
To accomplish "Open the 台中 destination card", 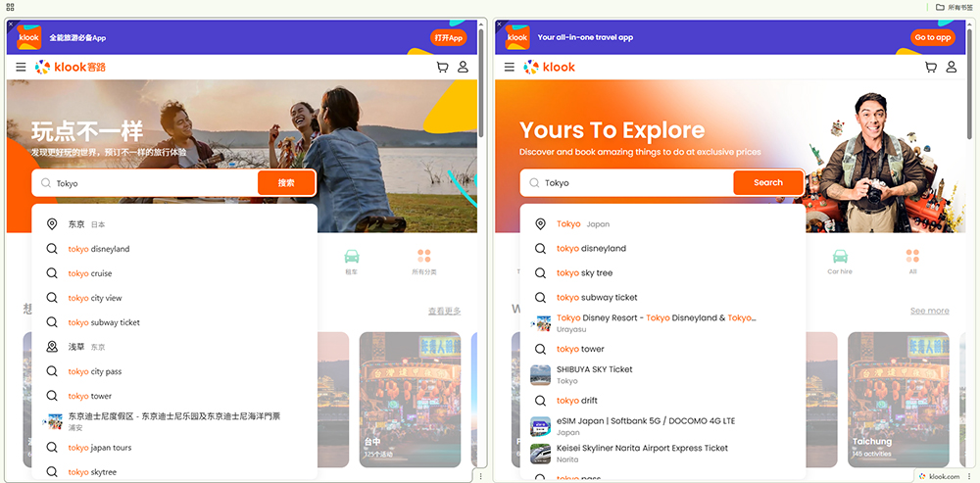I will [x=410, y=400].
